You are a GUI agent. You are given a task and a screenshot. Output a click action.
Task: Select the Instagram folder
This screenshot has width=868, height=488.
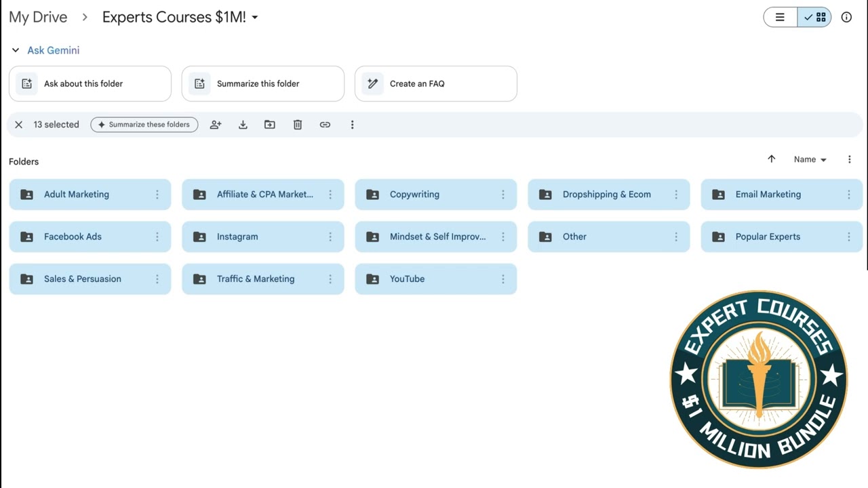(x=263, y=237)
